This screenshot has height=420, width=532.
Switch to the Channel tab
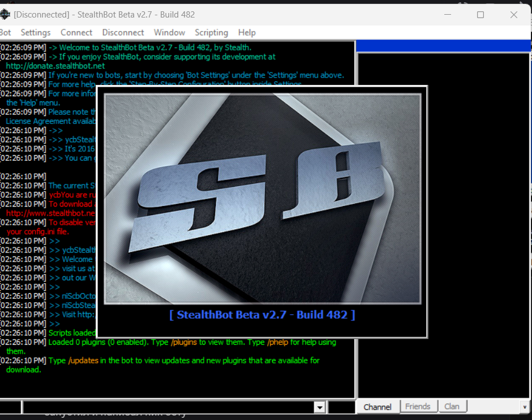coord(377,407)
